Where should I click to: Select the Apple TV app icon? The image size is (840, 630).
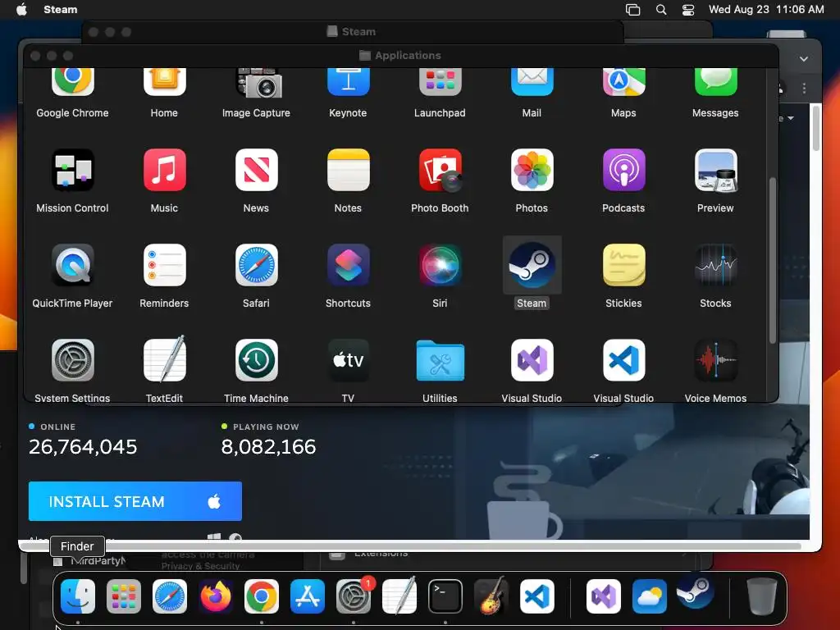point(348,360)
